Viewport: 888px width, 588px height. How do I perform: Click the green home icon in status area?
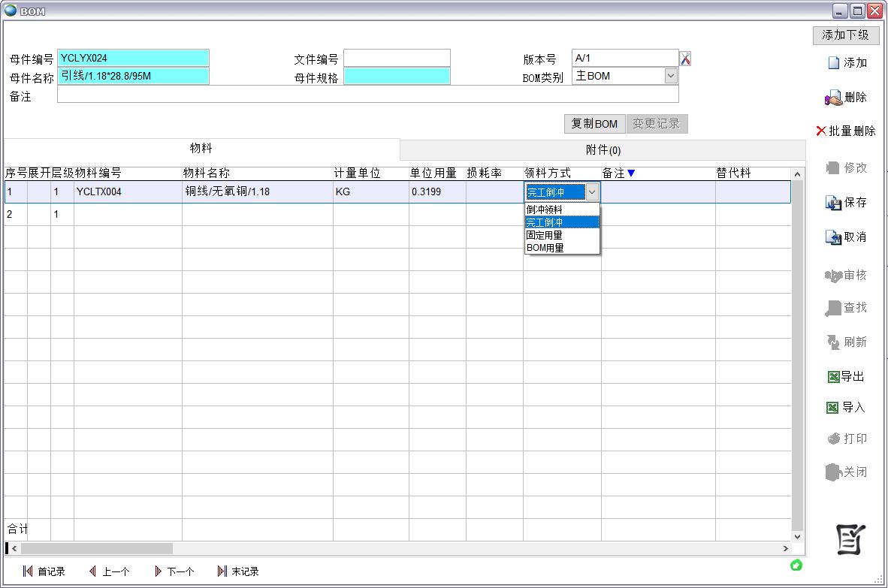pyautogui.click(x=796, y=565)
